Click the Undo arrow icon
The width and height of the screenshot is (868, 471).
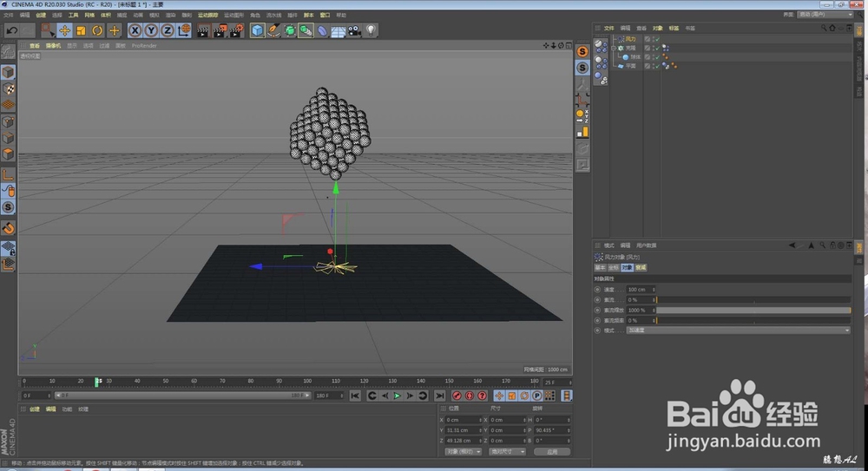tap(11, 30)
